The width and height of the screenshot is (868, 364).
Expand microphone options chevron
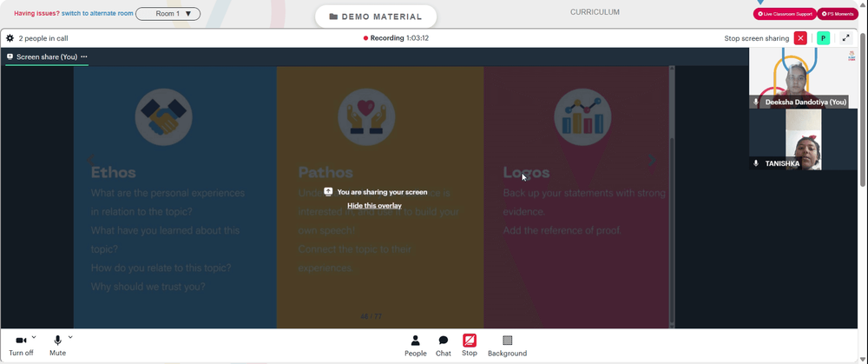tap(70, 337)
